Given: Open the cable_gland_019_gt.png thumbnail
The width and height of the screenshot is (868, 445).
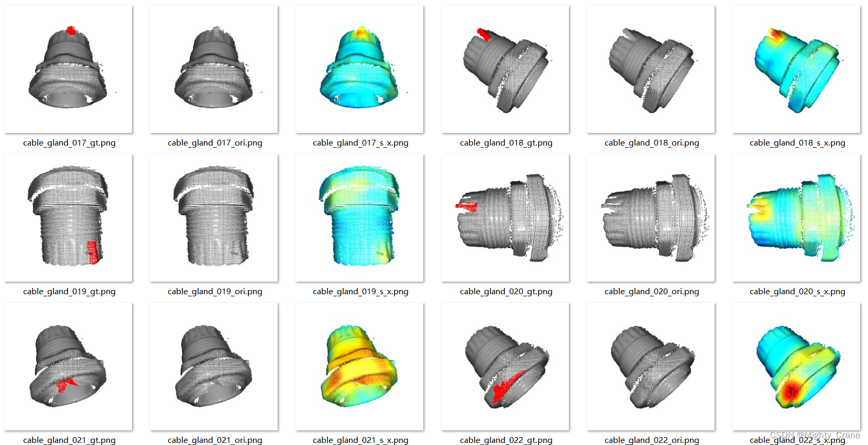Looking at the screenshot, I should pos(68,218).
